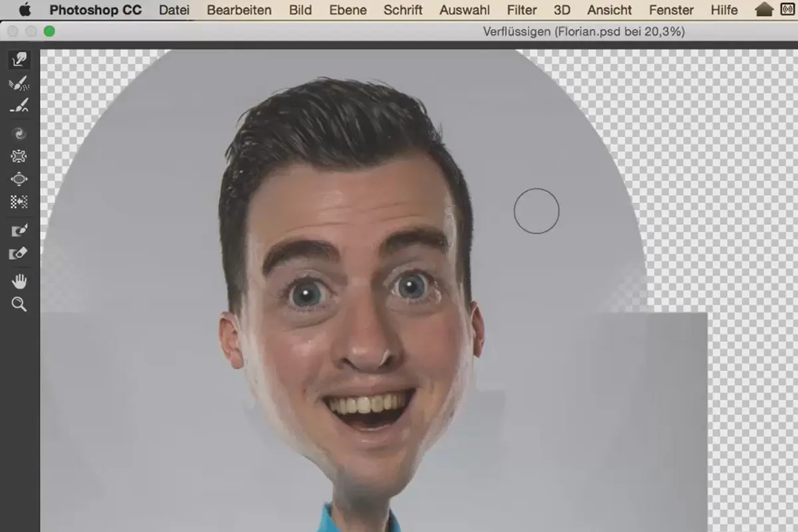
Task: Select the Hand tool
Action: (x=19, y=281)
